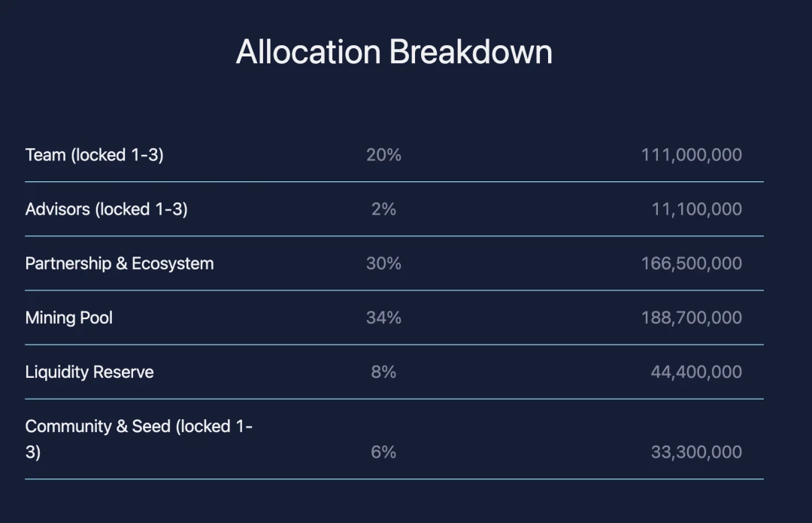Select the Liquidity Reserve label
The height and width of the screenshot is (523, 812).
(x=89, y=372)
